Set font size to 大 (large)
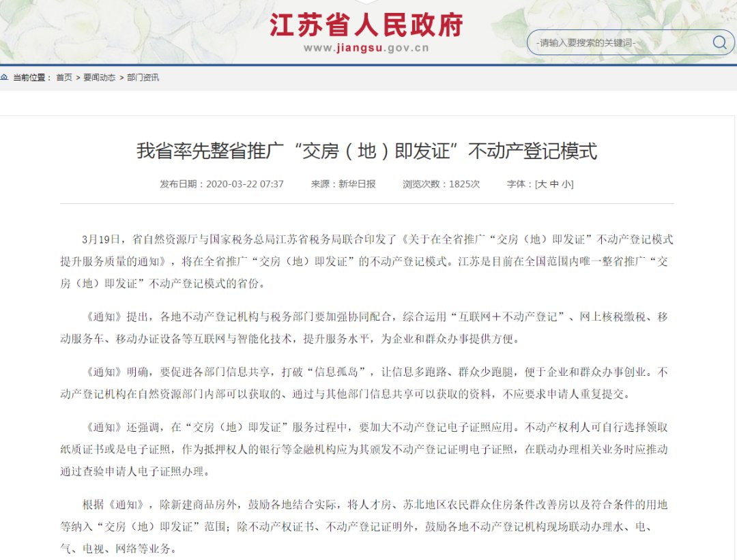 (x=543, y=184)
